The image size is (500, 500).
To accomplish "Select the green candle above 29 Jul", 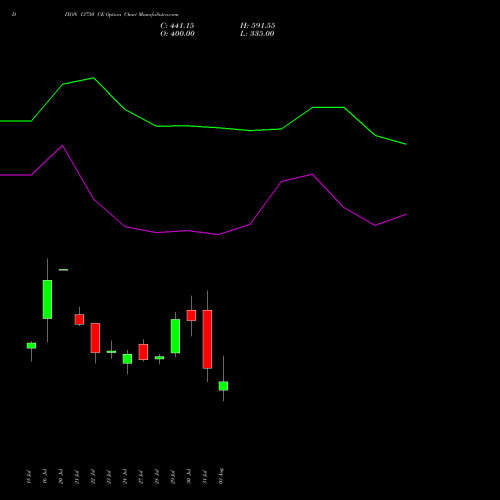I will click(175, 336).
